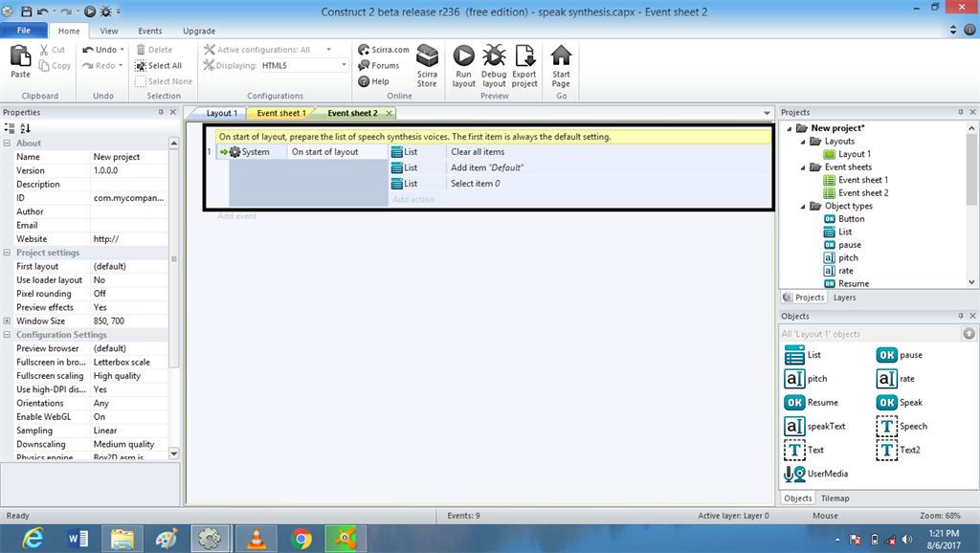Screen dimensions: 980x553
Task: Switch to the Tilemap tab
Action: coord(835,498)
